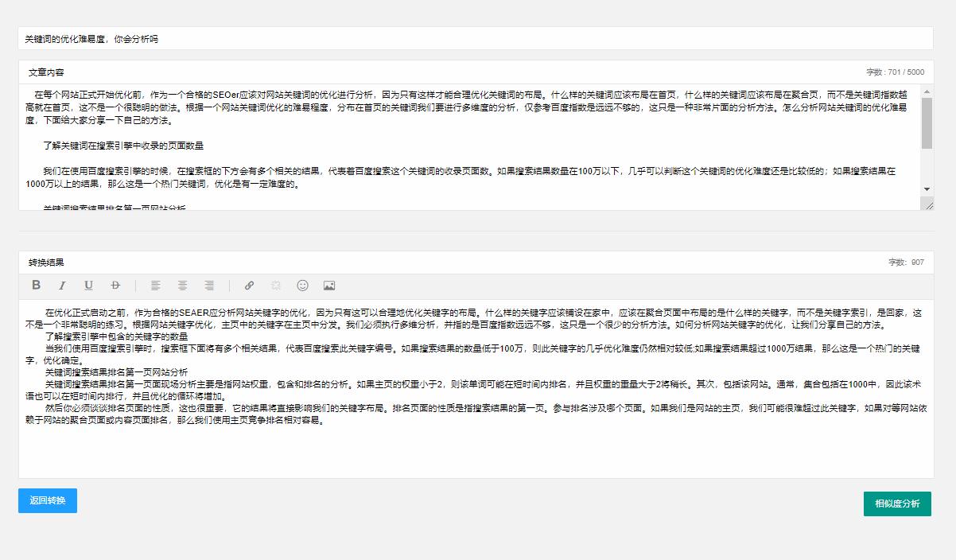This screenshot has width=956, height=560.
Task: Click the greyed-out unlink icon
Action: tap(276, 286)
